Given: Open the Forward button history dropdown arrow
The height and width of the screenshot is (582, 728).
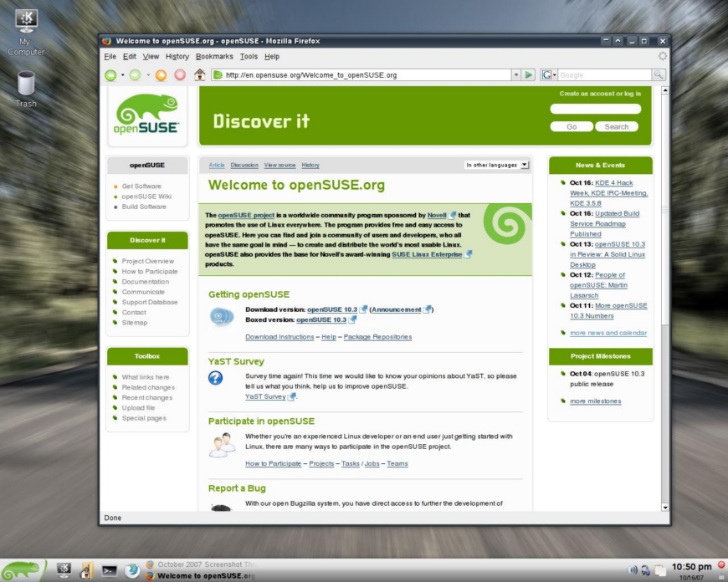Looking at the screenshot, I should click(x=148, y=74).
